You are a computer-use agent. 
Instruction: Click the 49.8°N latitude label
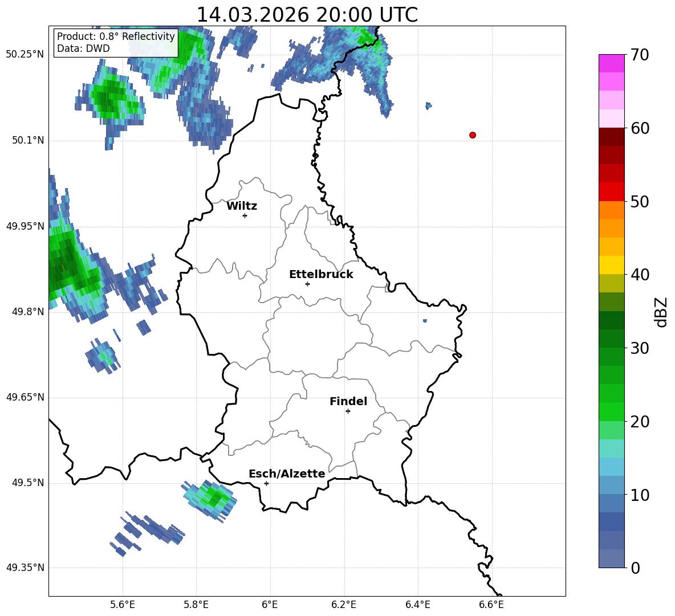point(27,312)
